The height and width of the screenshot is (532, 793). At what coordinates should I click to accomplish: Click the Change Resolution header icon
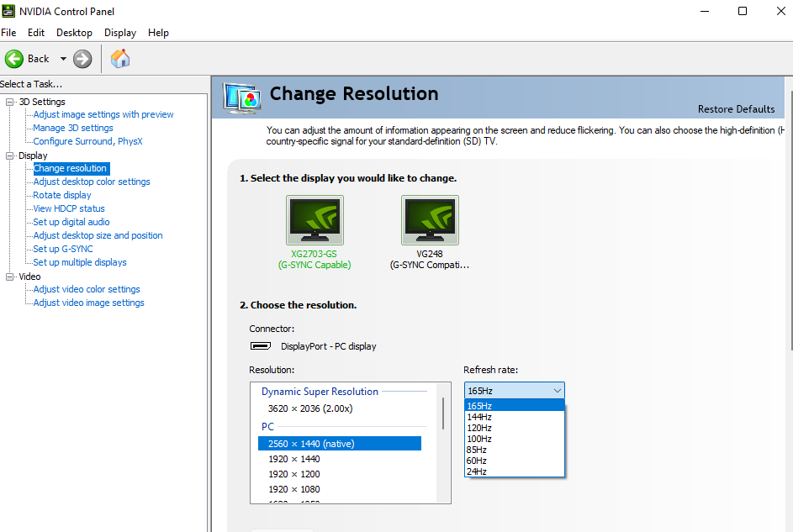coord(241,98)
